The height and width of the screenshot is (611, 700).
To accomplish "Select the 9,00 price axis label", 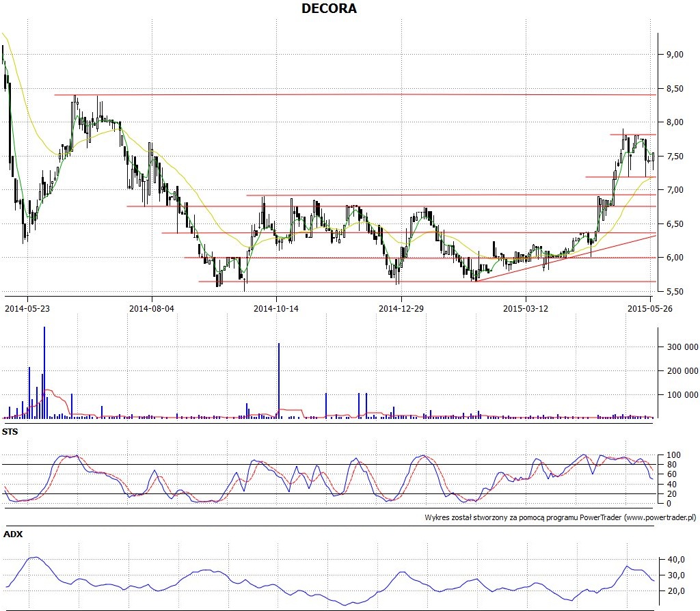I will (675, 55).
